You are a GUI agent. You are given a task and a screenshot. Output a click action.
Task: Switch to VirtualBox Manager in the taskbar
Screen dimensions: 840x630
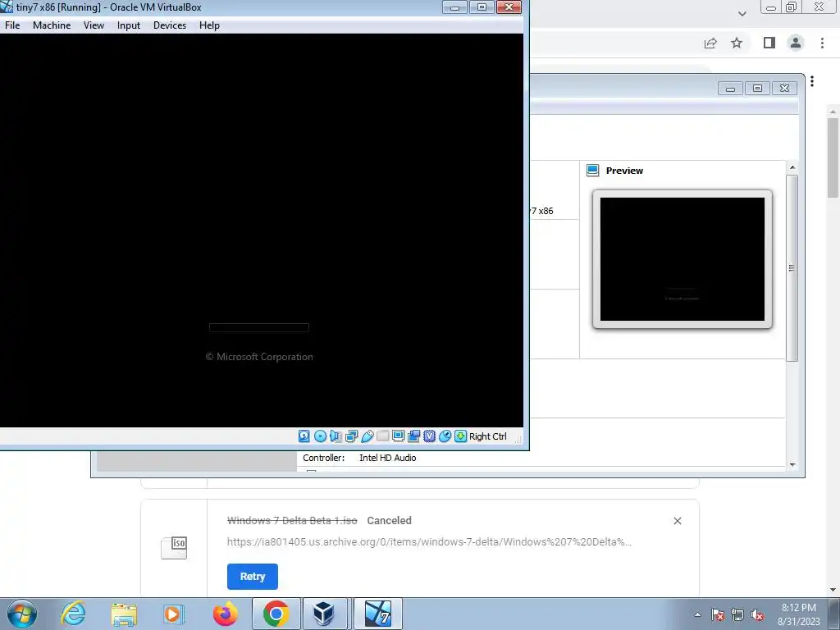click(x=325, y=614)
